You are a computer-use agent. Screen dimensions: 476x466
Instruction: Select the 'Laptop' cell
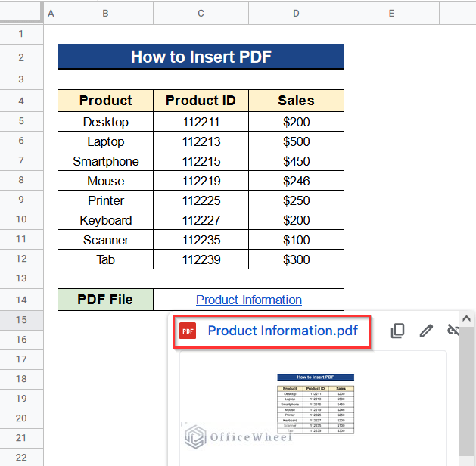[106, 141]
